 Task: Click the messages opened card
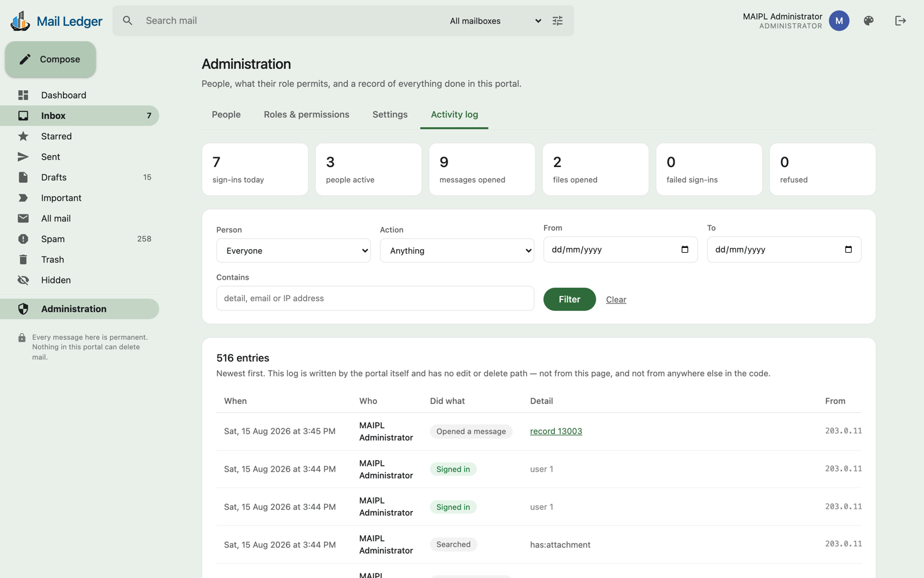tap(482, 169)
